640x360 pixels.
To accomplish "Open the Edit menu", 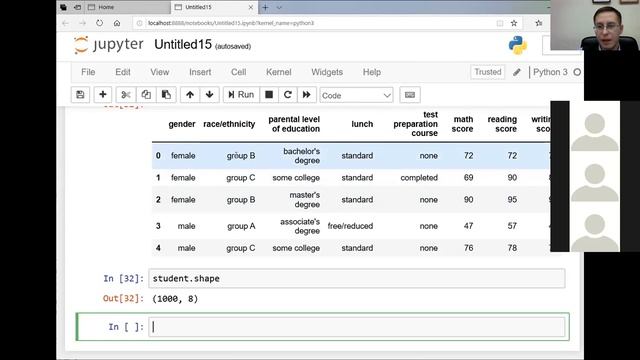I will [123, 72].
